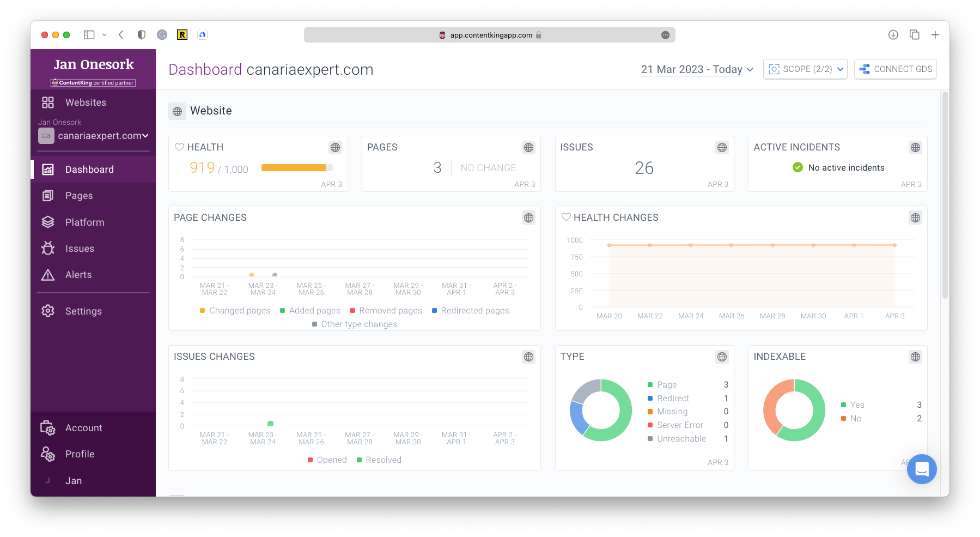Click the issues count 26
Viewport: 980px width, 537px height.
click(644, 168)
